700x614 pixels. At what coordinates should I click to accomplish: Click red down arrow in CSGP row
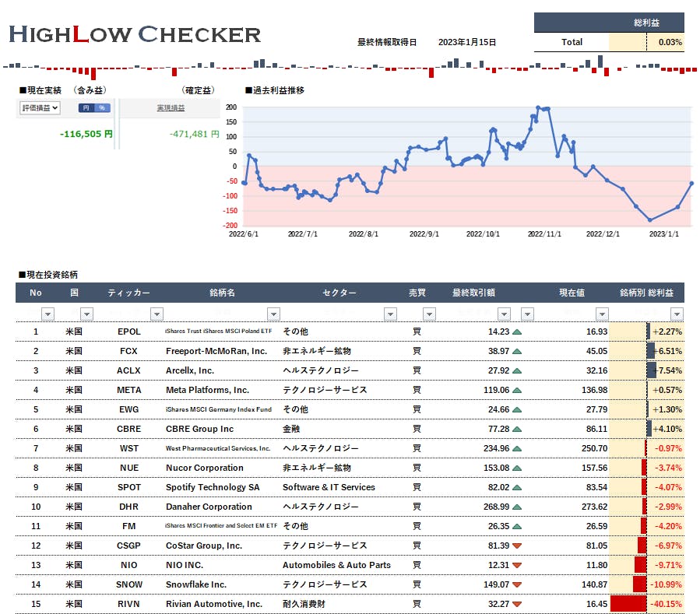(517, 546)
